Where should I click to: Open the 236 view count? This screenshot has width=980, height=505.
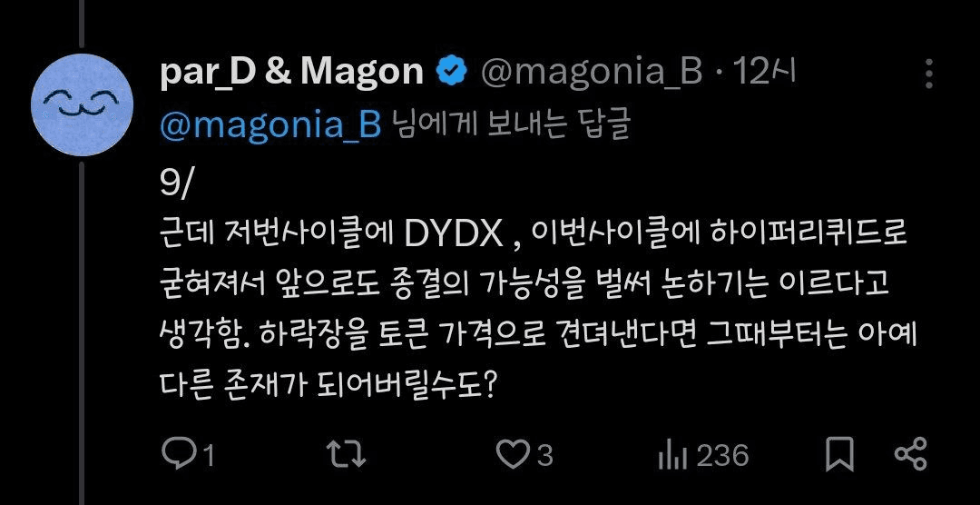[x=722, y=456]
